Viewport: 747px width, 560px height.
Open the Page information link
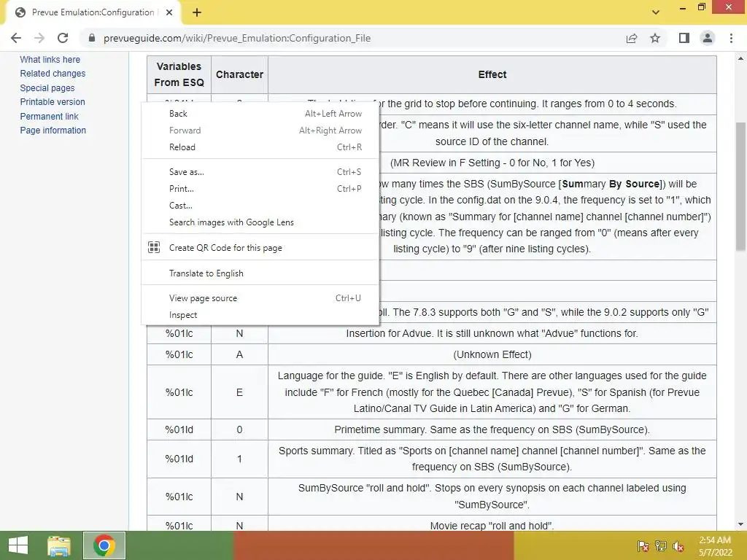point(53,130)
